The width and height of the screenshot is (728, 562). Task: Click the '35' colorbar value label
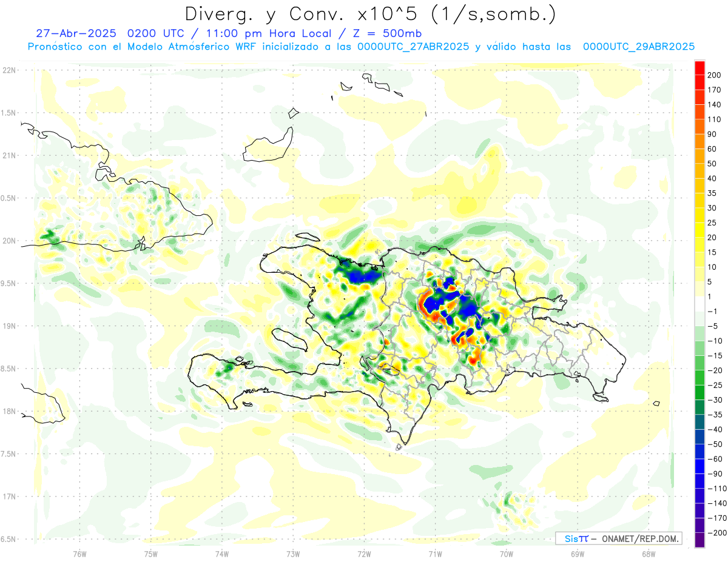click(x=712, y=193)
